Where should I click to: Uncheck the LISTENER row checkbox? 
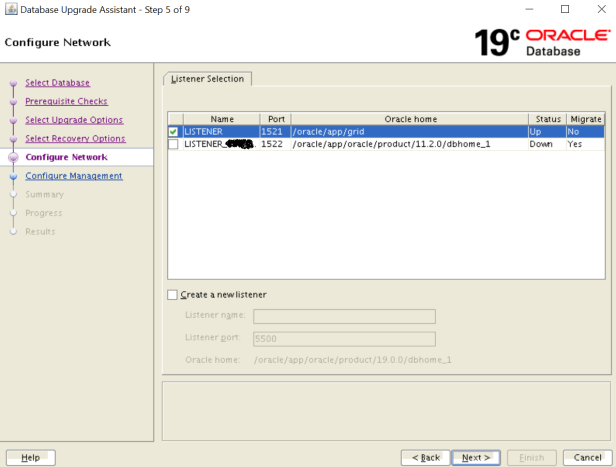coord(174,131)
